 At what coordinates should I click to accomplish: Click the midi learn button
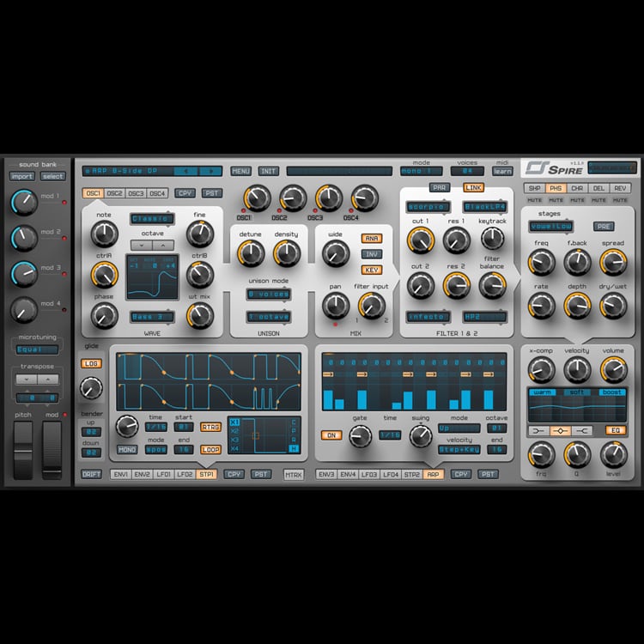click(502, 171)
